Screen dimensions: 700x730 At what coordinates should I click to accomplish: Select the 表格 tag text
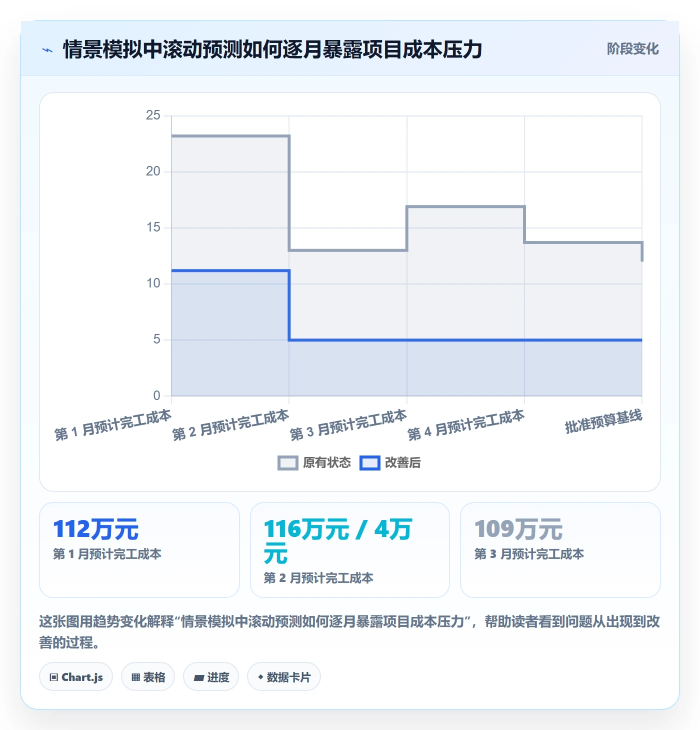click(154, 677)
